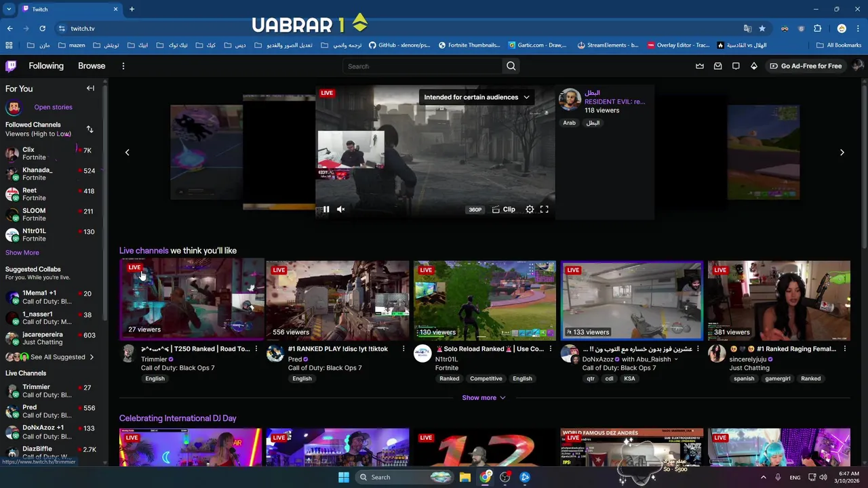Open Prime Loot crown icon
The width and height of the screenshot is (868, 488).
point(700,66)
